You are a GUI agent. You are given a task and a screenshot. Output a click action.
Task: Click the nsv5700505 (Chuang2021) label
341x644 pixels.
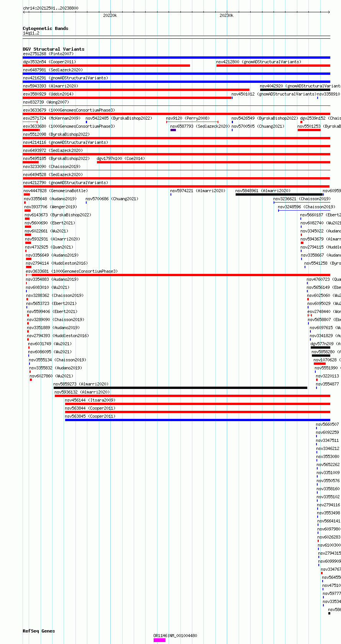[258, 126]
